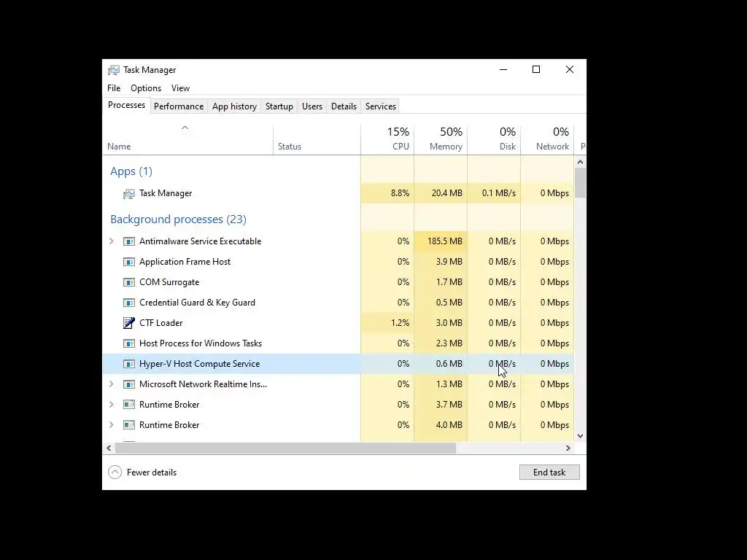The image size is (747, 560).
Task: Click the COM Surrogate process icon
Action: pos(128,282)
